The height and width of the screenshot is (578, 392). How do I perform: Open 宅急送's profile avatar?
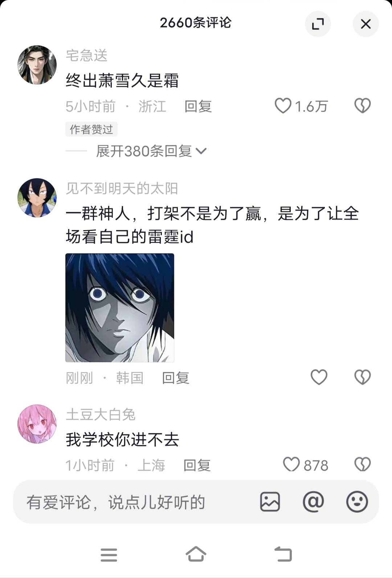point(37,65)
